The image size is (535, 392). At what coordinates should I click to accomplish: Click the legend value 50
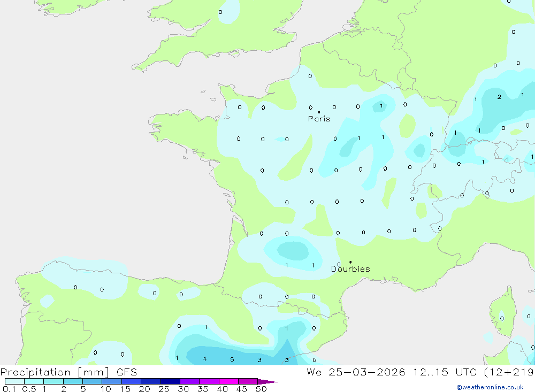[x=261, y=389]
